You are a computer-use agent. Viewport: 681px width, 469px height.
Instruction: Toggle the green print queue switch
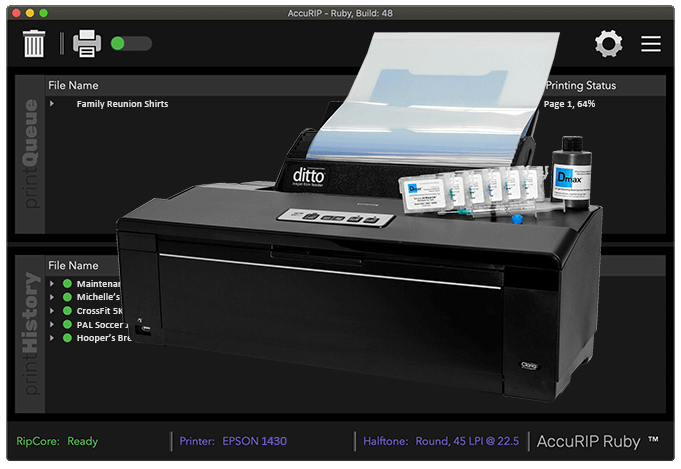(x=131, y=43)
